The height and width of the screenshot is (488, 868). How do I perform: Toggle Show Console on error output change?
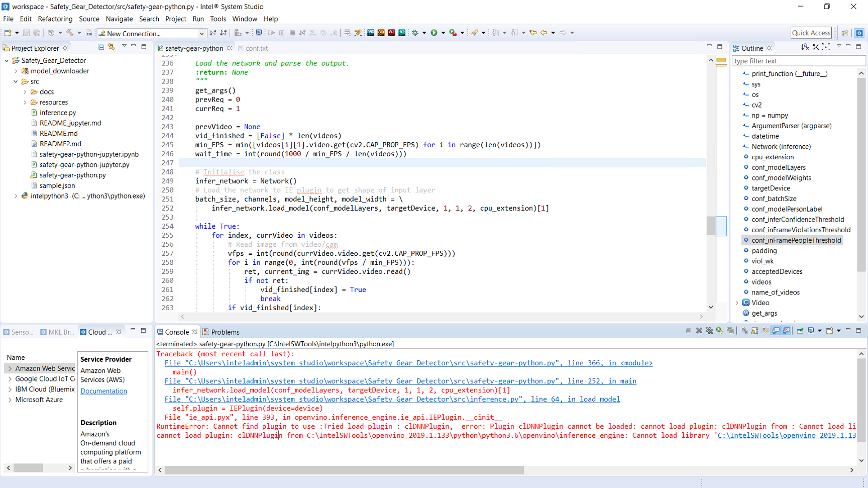pyautogui.click(x=787, y=331)
